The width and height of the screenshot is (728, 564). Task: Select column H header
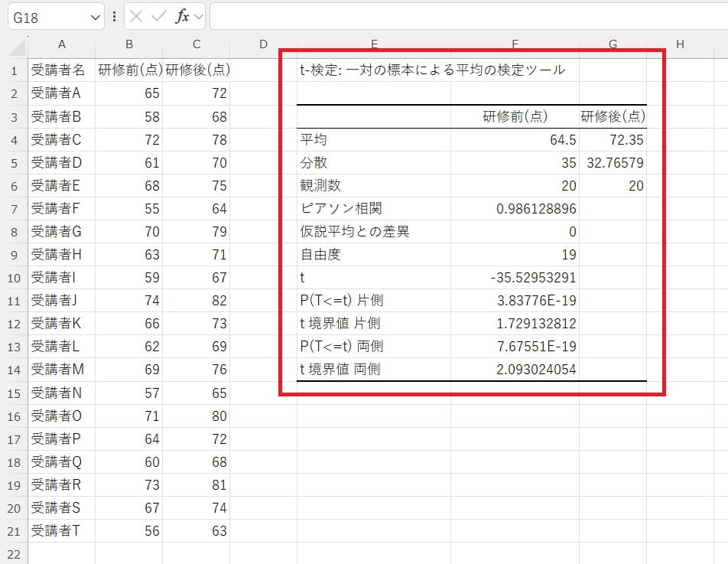tap(679, 45)
